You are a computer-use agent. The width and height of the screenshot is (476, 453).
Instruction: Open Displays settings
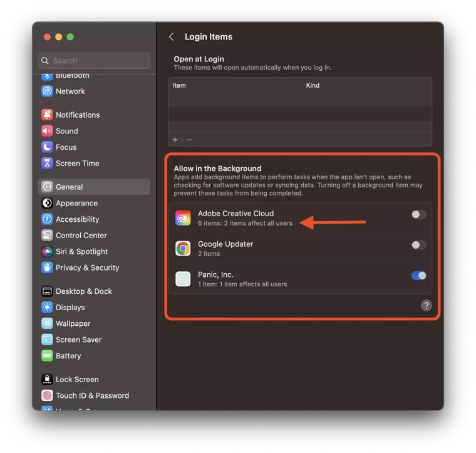coord(94,307)
